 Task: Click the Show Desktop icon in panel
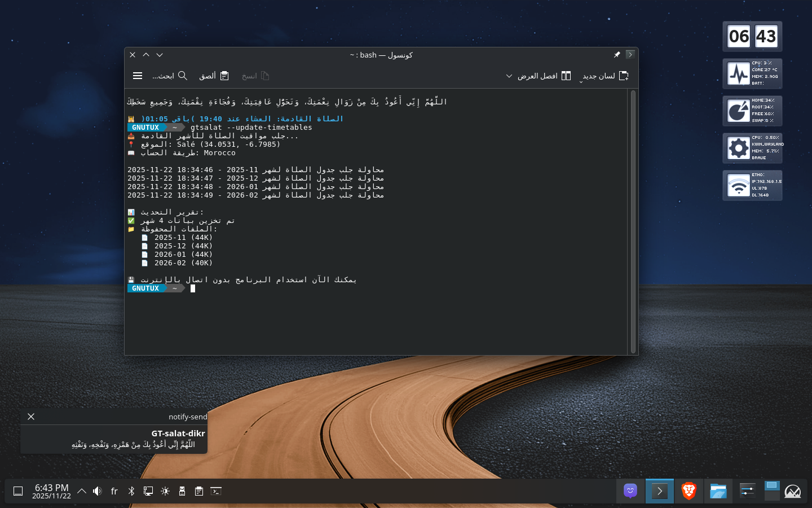[x=18, y=491]
